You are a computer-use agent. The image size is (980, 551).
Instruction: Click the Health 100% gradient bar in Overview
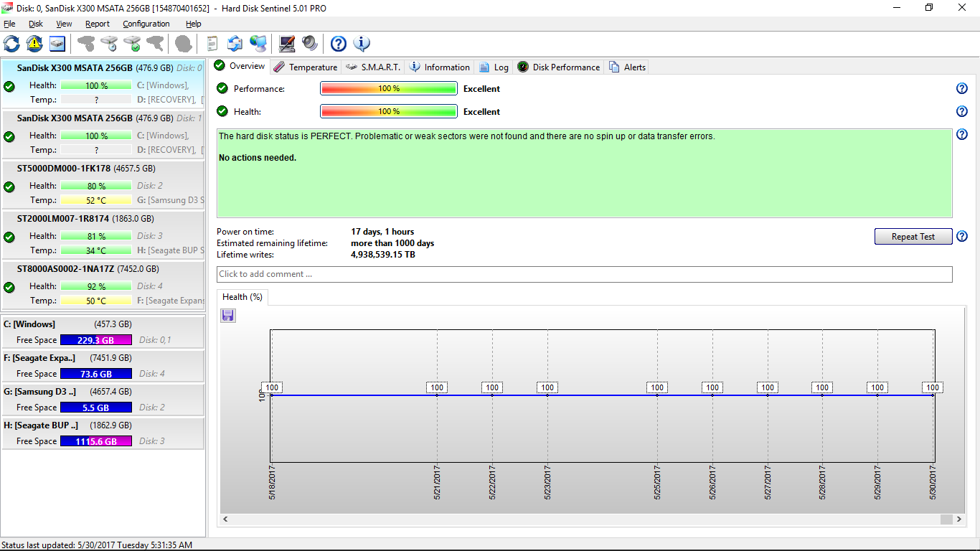click(389, 111)
